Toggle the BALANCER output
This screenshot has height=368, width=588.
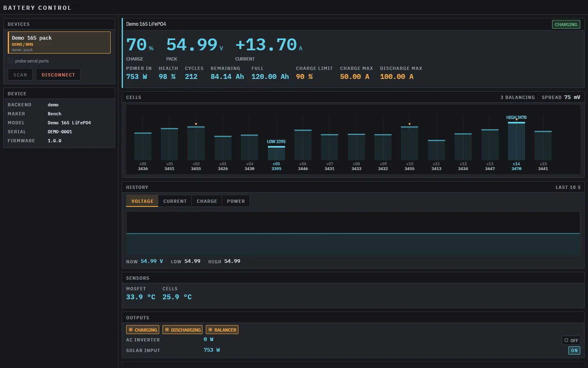click(222, 330)
